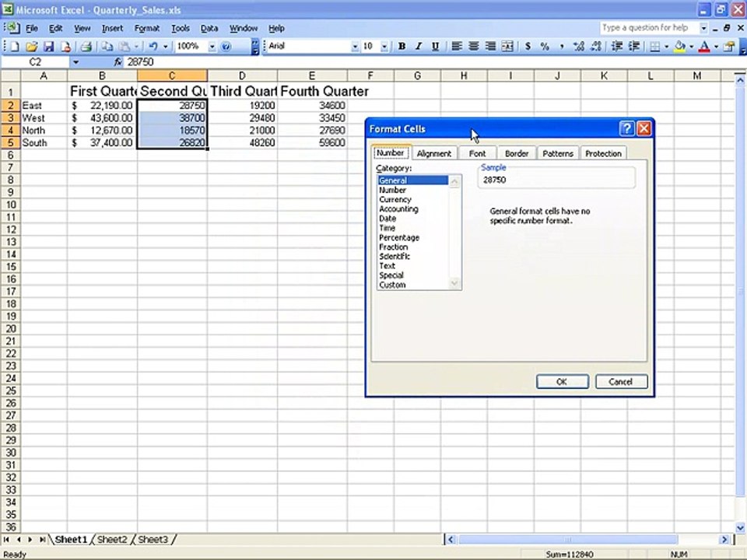Click the Font Color red A swatch
Image resolution: width=747 pixels, height=560 pixels.
point(704,46)
